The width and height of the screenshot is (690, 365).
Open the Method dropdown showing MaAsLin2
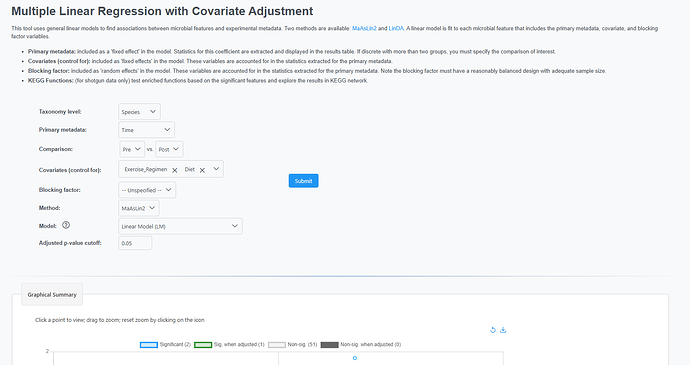[x=139, y=208]
